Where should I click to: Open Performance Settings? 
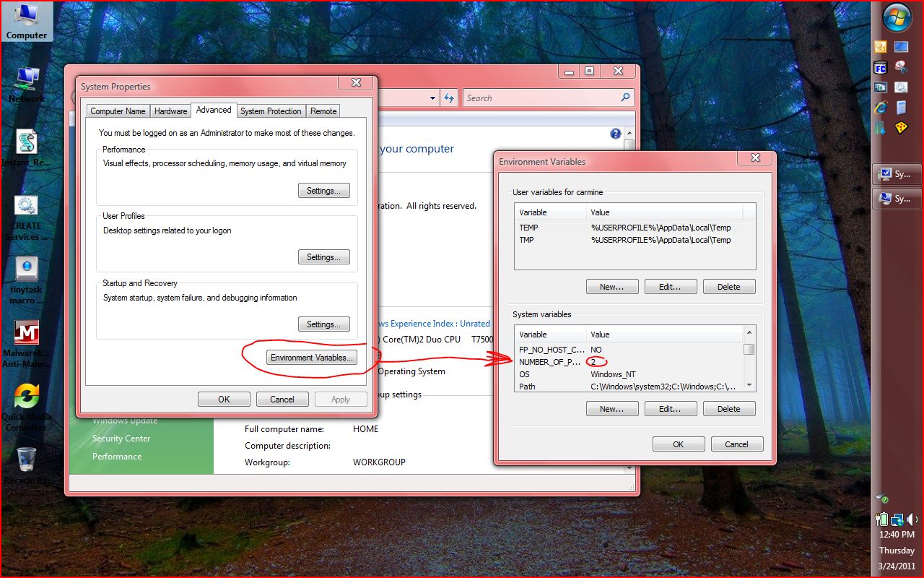pos(323,191)
